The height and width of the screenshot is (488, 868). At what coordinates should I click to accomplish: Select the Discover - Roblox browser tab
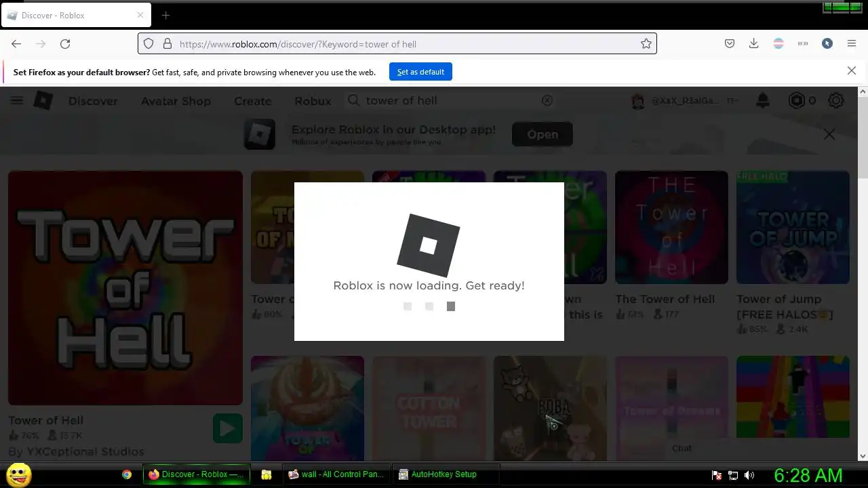76,15
